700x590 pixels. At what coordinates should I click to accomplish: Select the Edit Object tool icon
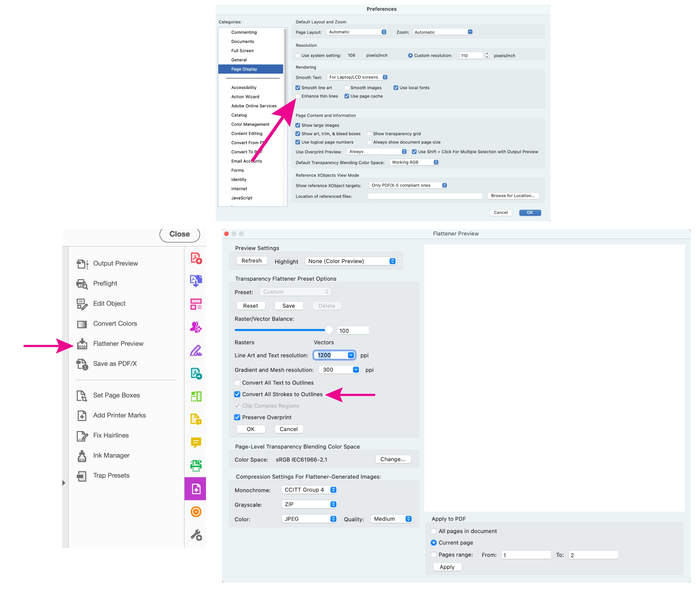82,304
